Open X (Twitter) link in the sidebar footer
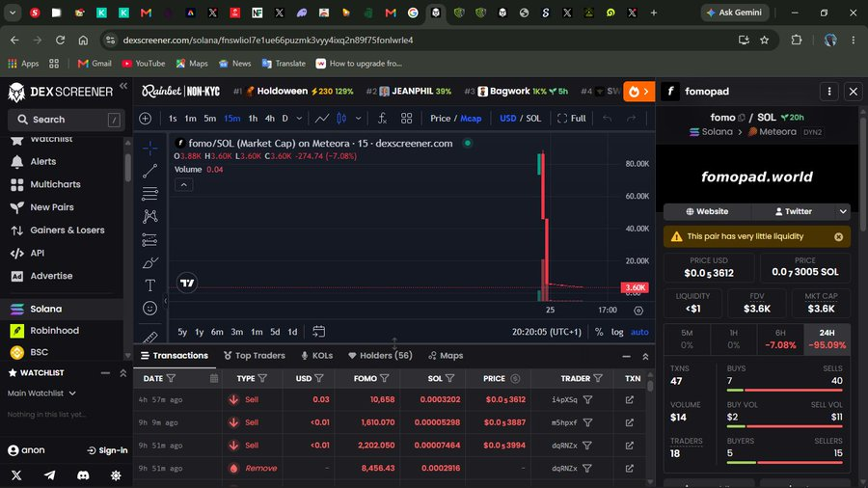The image size is (868, 488). click(16, 475)
